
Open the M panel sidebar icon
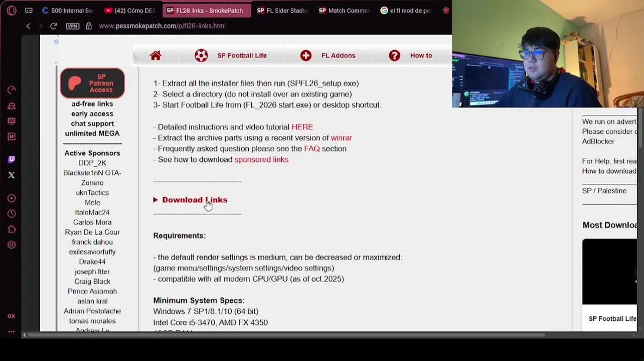[x=12, y=136]
